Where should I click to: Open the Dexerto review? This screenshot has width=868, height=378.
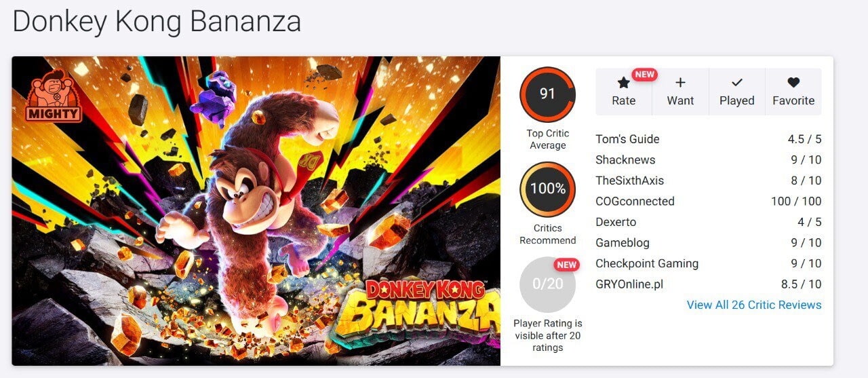[616, 222]
